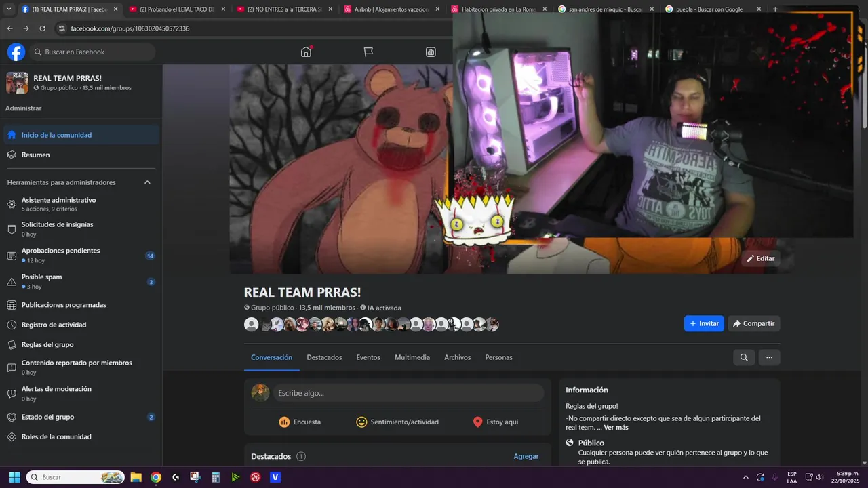Switch to NO ENTRES a la TERCERA tab

pyautogui.click(x=285, y=9)
